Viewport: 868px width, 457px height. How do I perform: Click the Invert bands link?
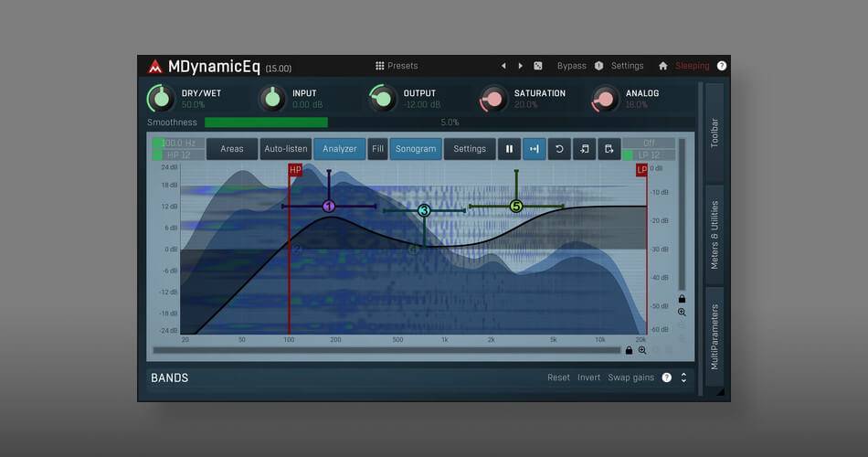(588, 377)
